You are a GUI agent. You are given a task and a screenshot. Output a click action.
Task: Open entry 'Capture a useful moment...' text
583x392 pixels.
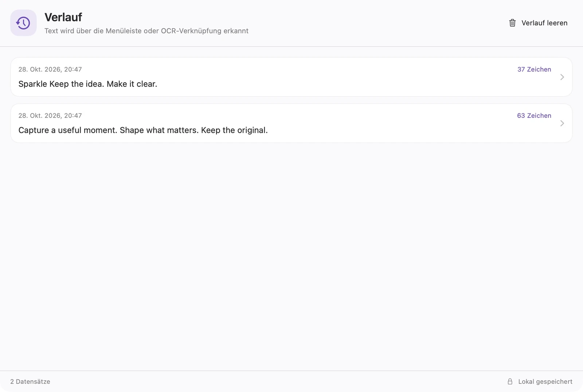click(x=143, y=130)
